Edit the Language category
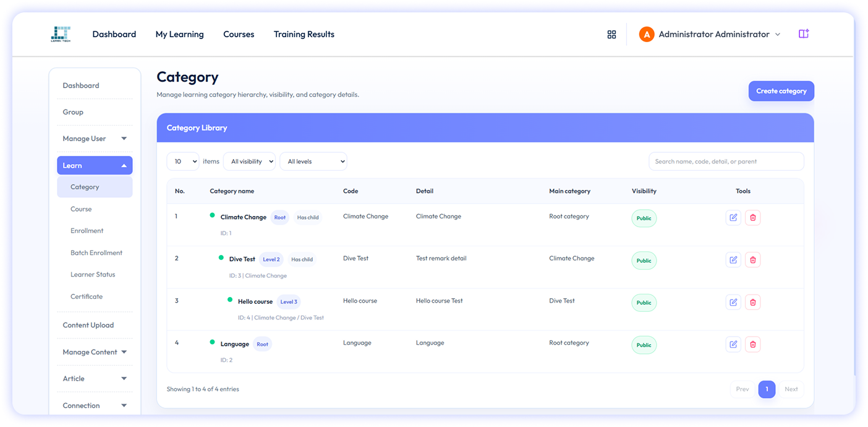868x427 pixels. 733,344
